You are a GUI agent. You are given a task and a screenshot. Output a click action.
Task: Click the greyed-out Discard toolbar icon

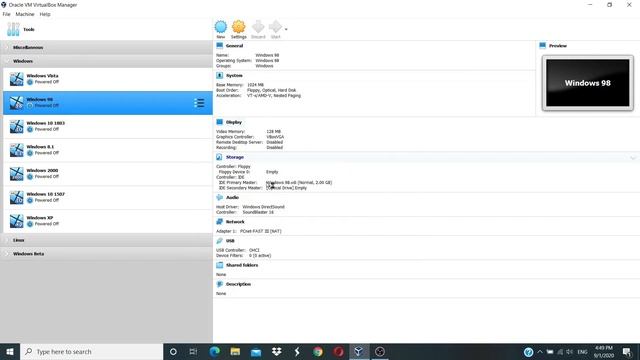click(258, 27)
